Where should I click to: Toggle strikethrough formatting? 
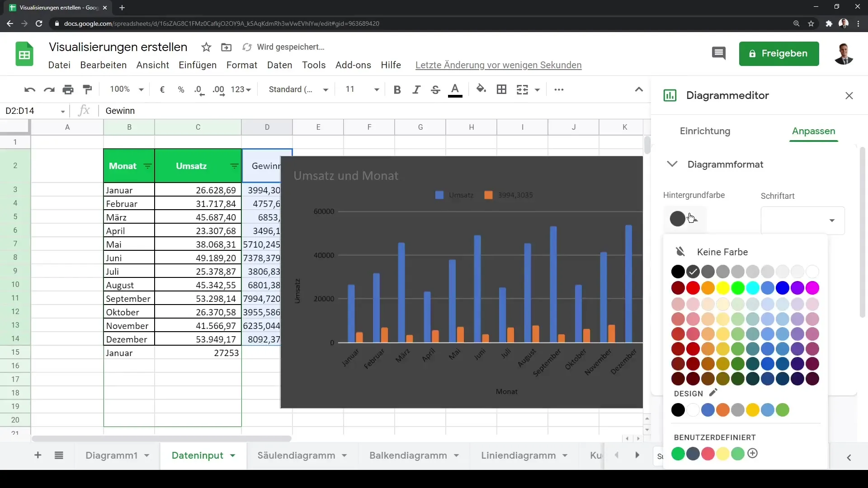pos(435,89)
